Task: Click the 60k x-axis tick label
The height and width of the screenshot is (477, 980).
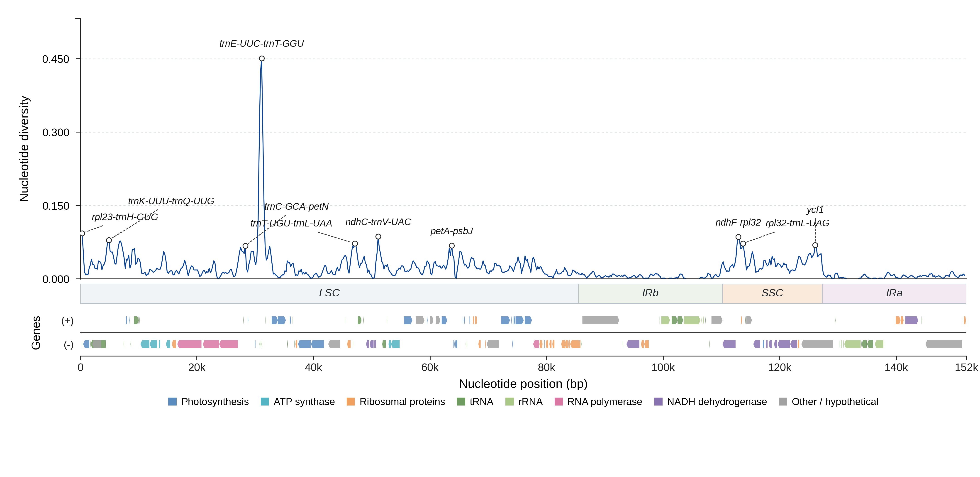Action: coord(430,368)
